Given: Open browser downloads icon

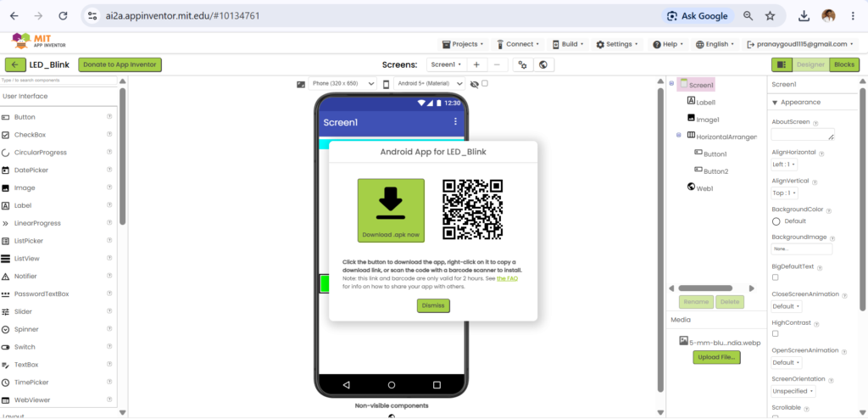Looking at the screenshot, I should [804, 16].
